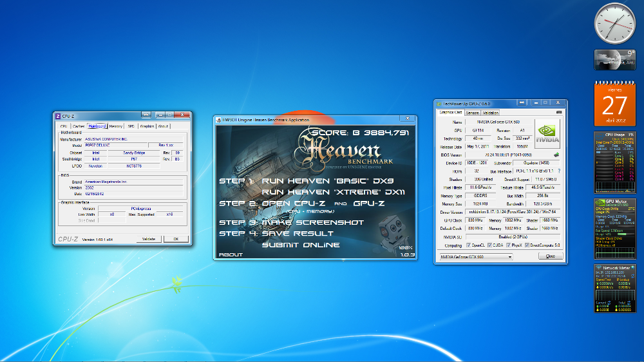Click the Close button in GPU-Z
This screenshot has height=362, width=644.
pyautogui.click(x=551, y=256)
